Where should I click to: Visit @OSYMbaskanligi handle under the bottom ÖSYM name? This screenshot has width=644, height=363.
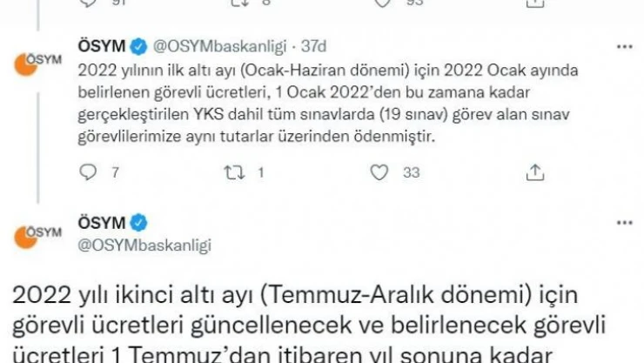click(x=144, y=245)
